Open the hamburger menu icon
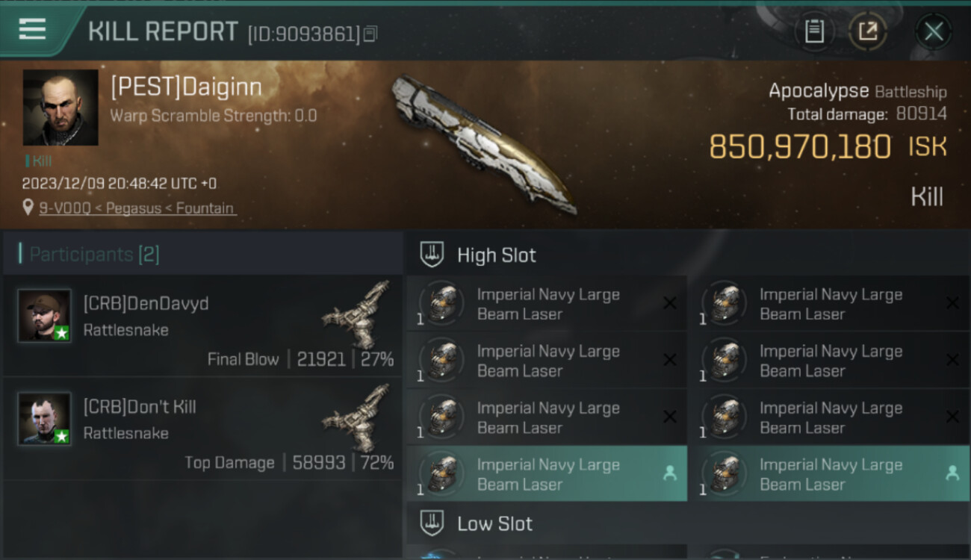Screen dimensions: 971x560 tap(32, 29)
